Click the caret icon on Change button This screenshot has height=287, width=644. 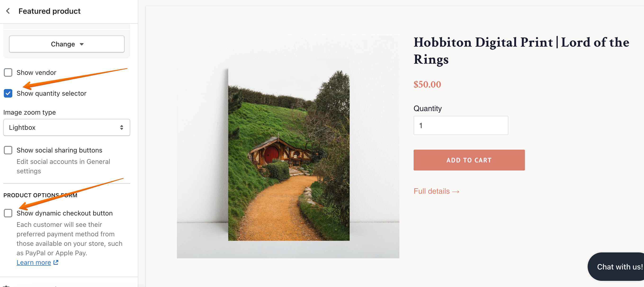pyautogui.click(x=82, y=44)
